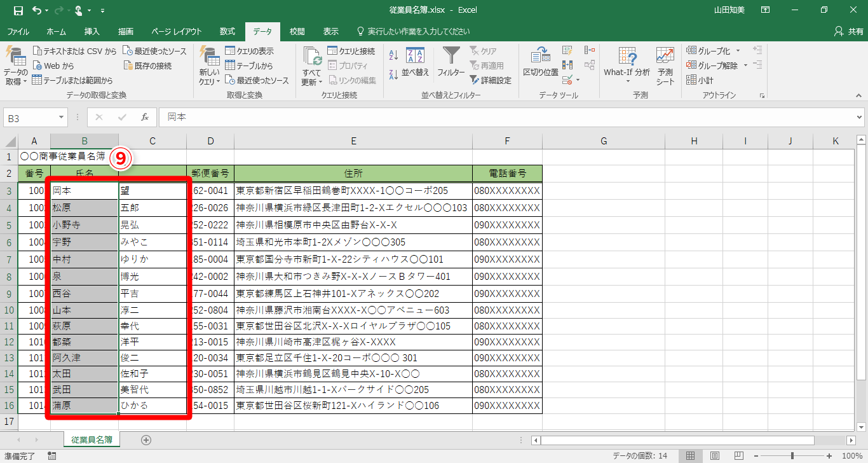Import data using Web から
The height and width of the screenshot is (463, 868).
tap(53, 66)
